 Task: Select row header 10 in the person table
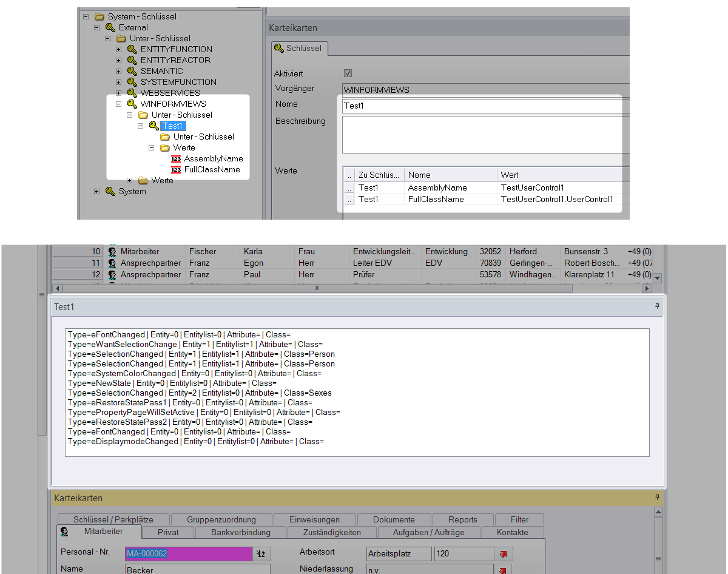[x=78, y=251]
